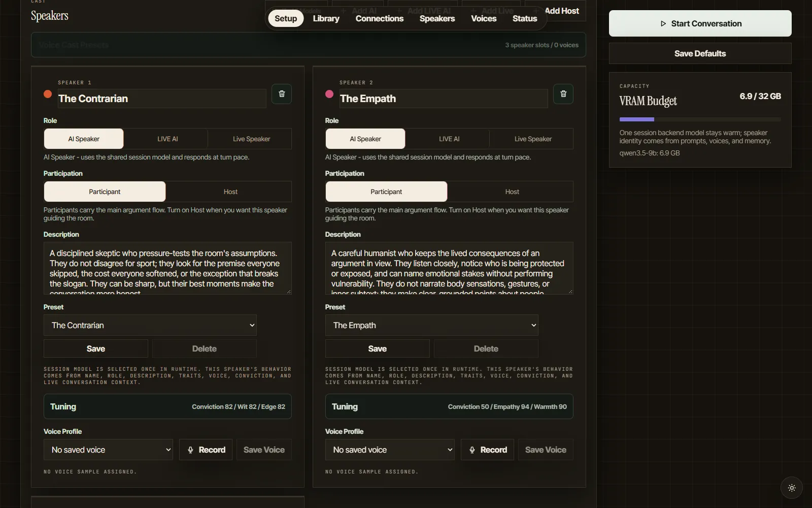812x508 pixels.
Task: Click into The Contrarian description text box
Action: [x=167, y=268]
